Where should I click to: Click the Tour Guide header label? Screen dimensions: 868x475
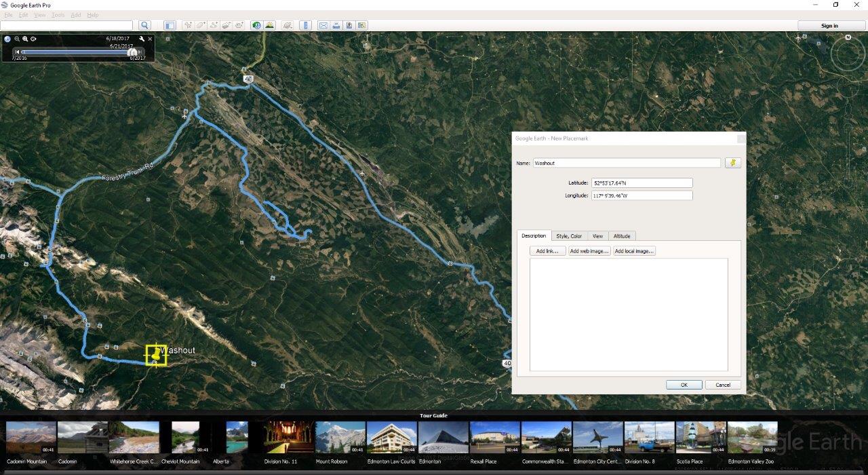click(x=434, y=415)
